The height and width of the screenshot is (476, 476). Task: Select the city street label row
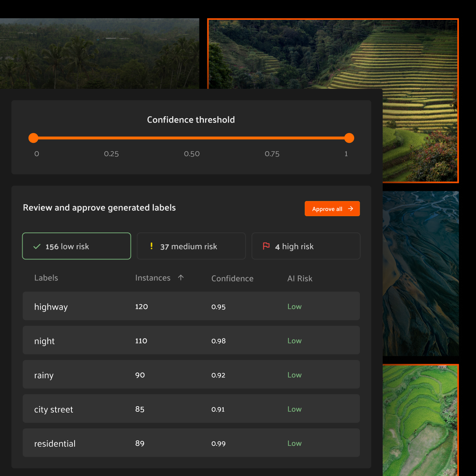coord(191,409)
